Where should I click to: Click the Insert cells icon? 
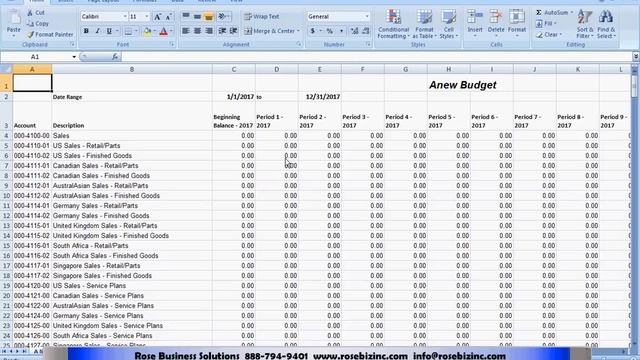[475, 17]
